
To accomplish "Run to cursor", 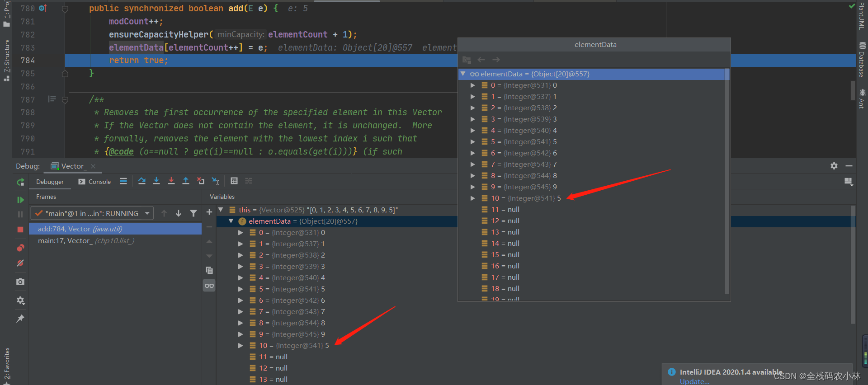I will [216, 181].
